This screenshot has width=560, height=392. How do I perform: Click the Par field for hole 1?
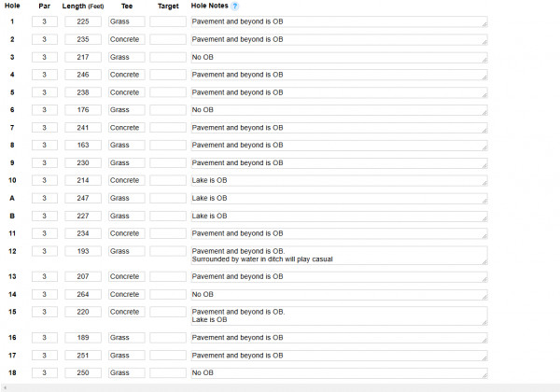[x=44, y=21]
